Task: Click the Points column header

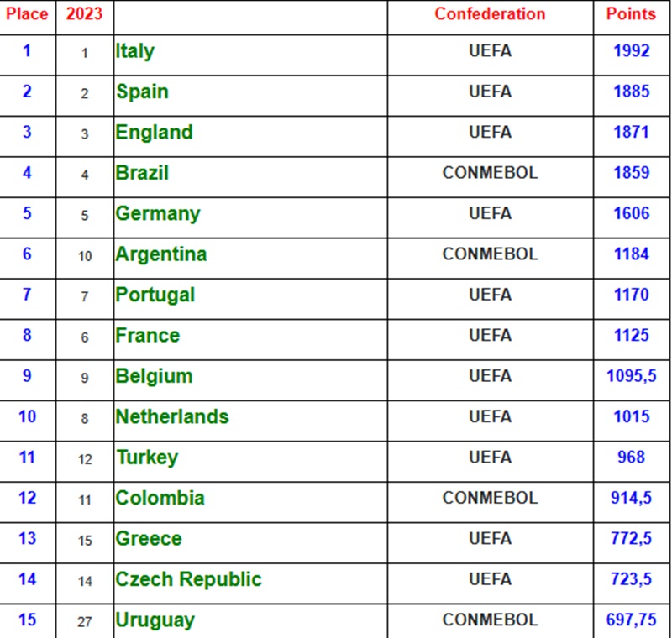Action: [x=631, y=14]
